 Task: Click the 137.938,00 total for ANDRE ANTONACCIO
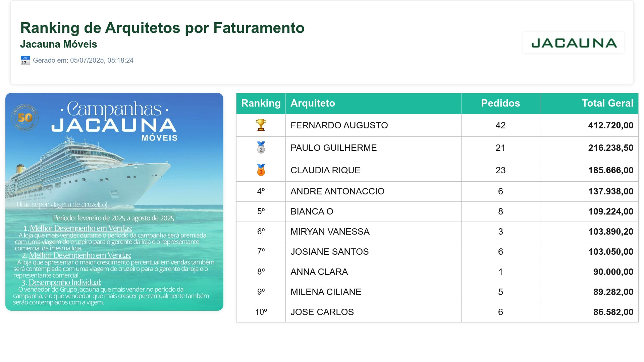pos(611,191)
